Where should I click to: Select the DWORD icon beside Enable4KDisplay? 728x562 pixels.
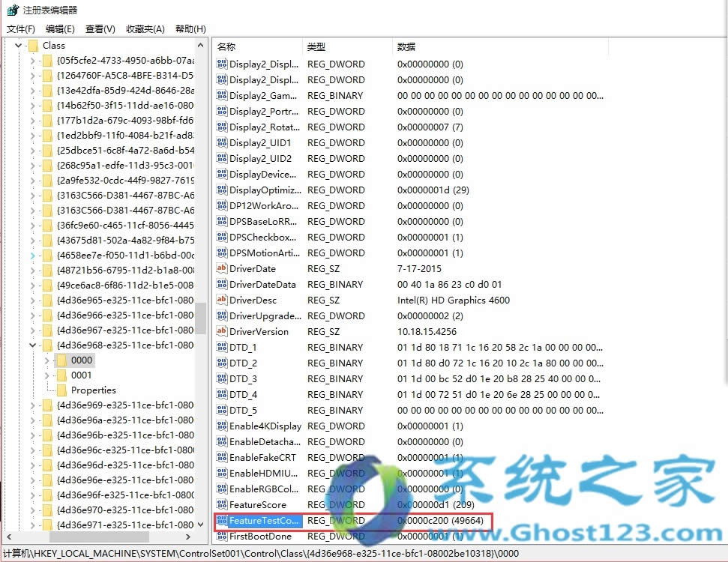coord(221,426)
